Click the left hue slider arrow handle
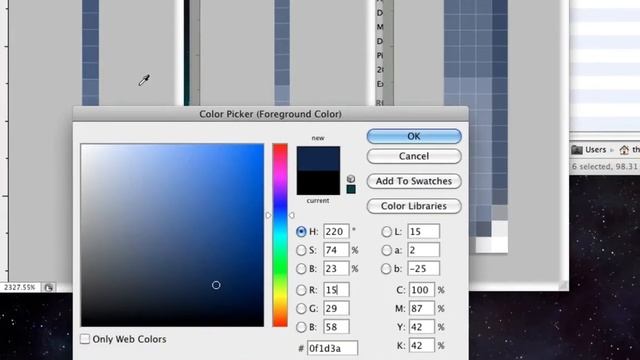Viewport: 640px width, 360px height. click(x=268, y=215)
